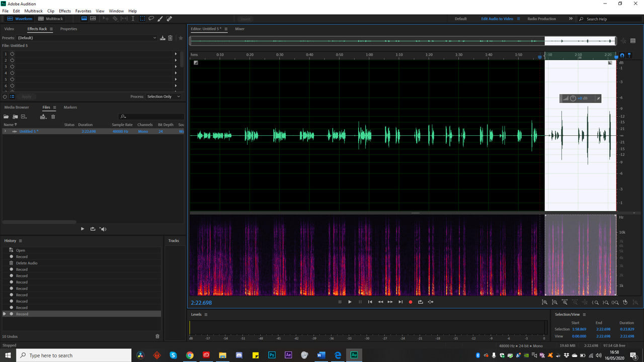
Task: Click New File icon in Files panel
Action: click(24, 117)
